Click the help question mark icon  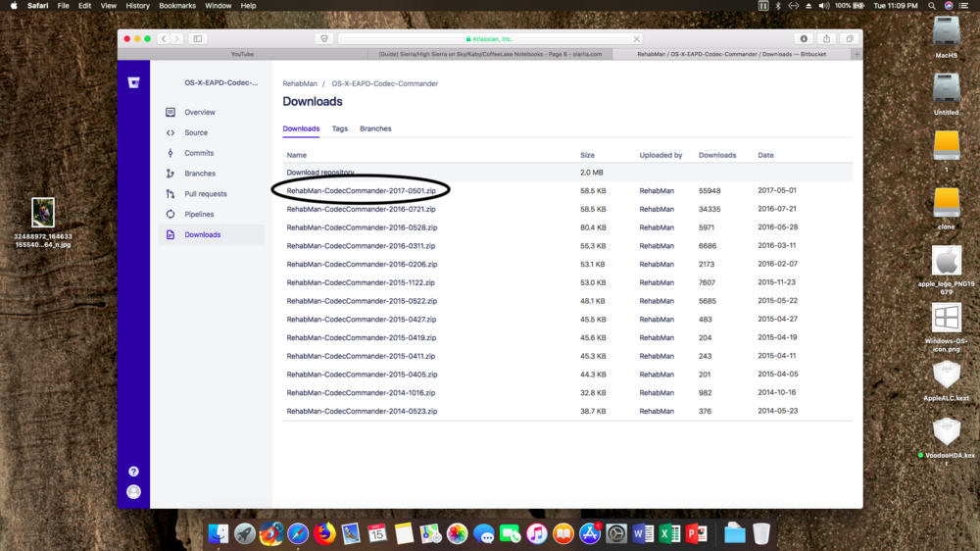pos(133,472)
